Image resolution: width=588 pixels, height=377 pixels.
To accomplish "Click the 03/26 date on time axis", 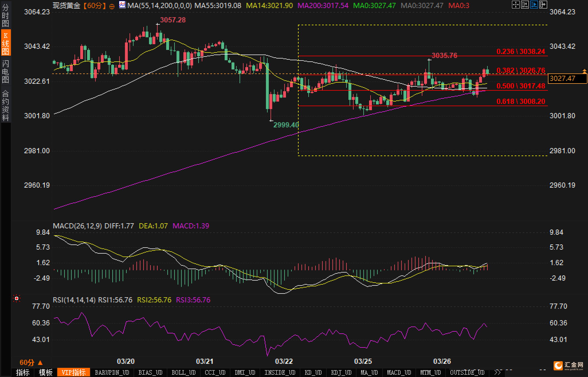I will tap(442, 361).
